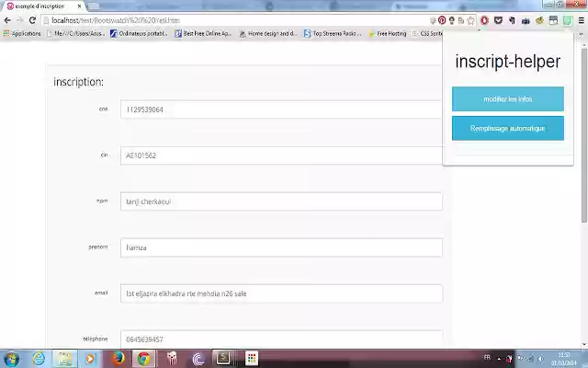
Task: Click the page vertical scrollbar thumb
Action: tap(584, 135)
